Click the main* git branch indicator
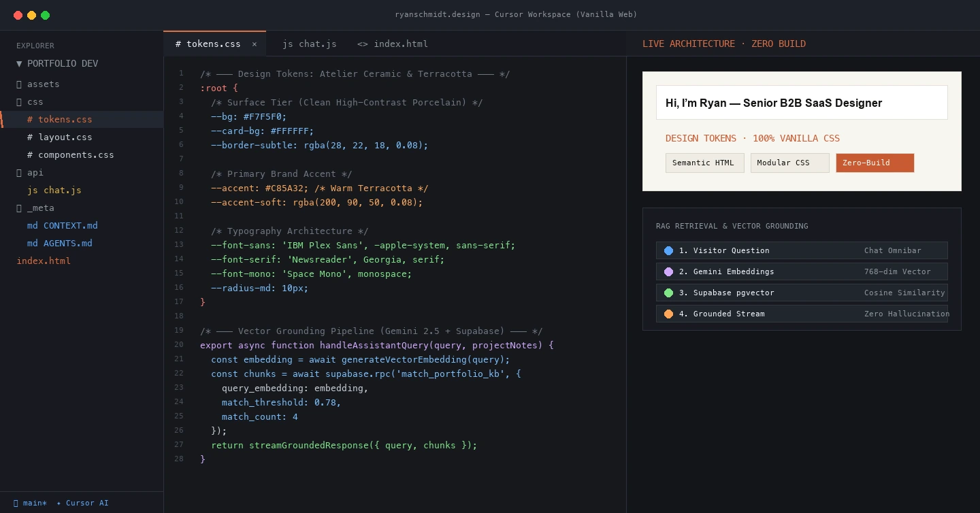This screenshot has width=980, height=513. pyautogui.click(x=30, y=503)
